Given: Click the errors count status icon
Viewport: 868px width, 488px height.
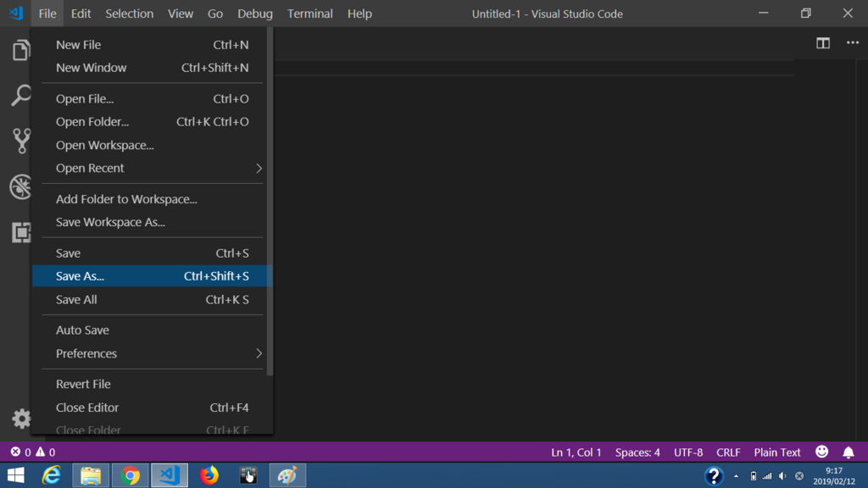Looking at the screenshot, I should [x=20, y=452].
